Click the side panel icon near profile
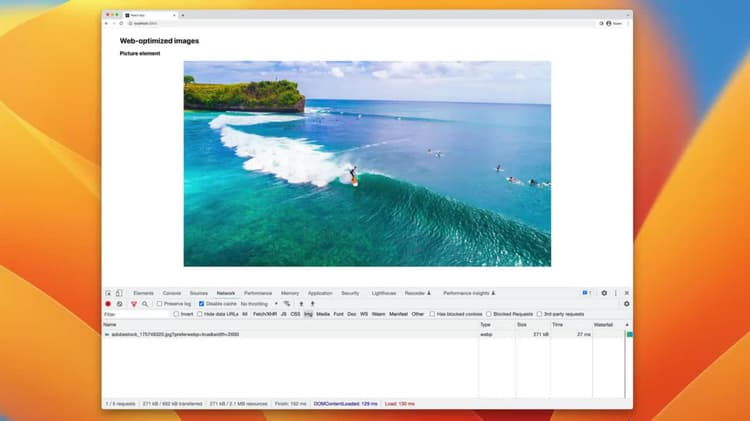Viewport: 750px width, 421px height. 601,23
